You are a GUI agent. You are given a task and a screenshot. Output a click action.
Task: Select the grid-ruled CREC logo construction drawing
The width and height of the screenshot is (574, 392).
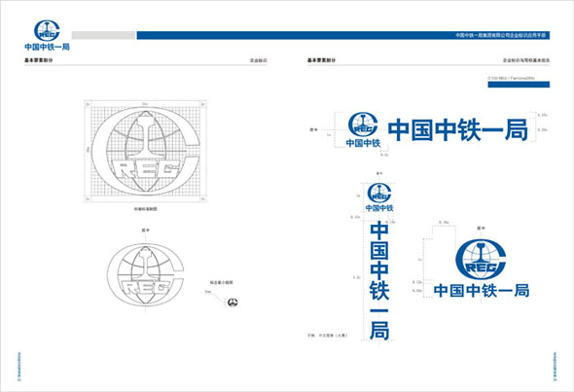point(145,151)
